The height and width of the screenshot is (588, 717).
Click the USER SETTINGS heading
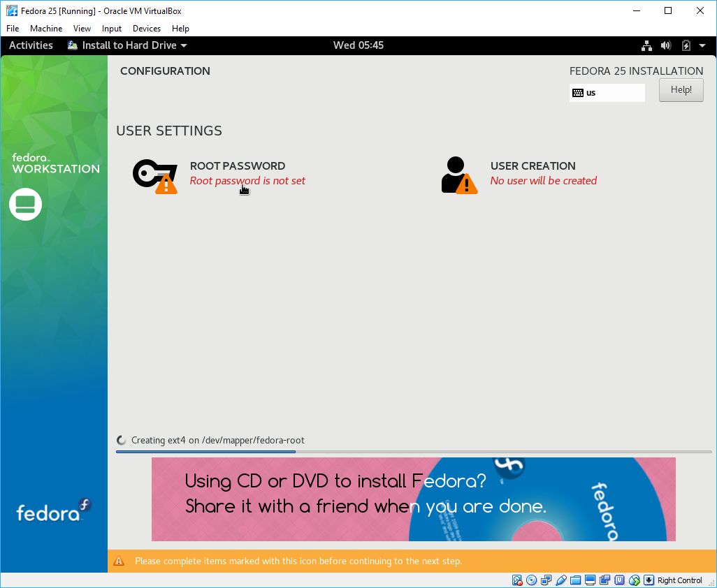click(x=169, y=131)
